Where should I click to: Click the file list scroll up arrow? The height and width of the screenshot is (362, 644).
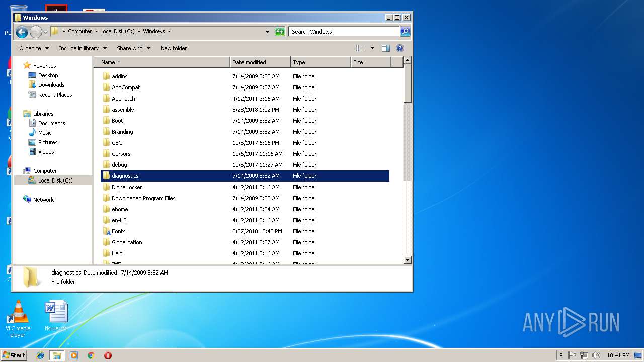[x=408, y=60]
